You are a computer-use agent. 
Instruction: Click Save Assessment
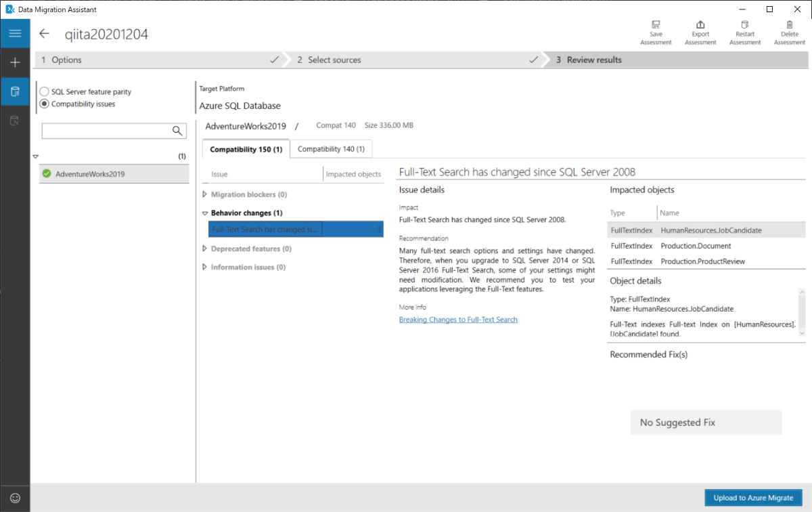point(656,33)
